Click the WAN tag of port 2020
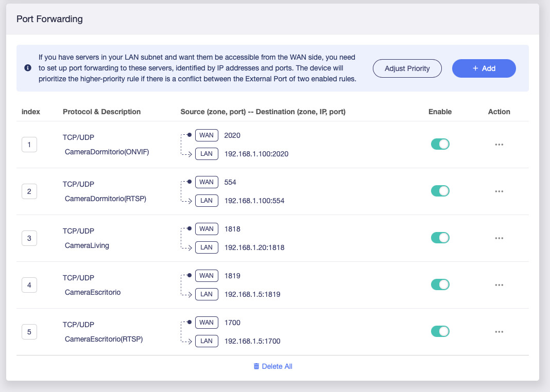550x392 pixels. click(207, 135)
